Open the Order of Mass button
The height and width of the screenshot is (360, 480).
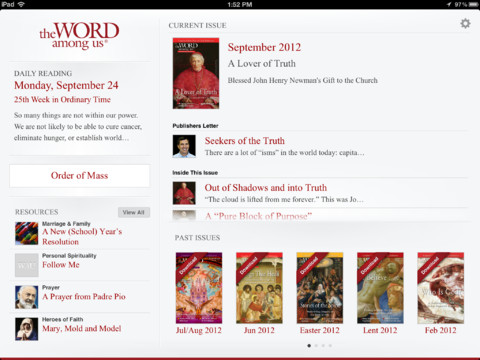[x=79, y=176]
